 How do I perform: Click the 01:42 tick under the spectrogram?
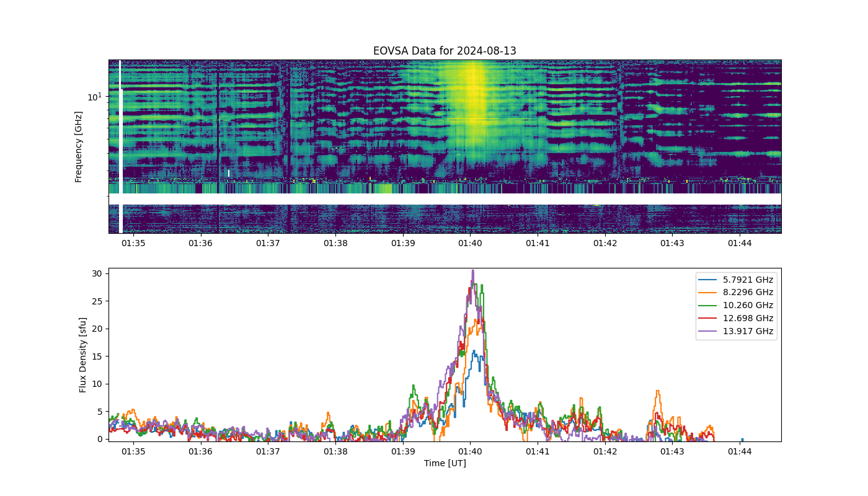pyautogui.click(x=605, y=244)
